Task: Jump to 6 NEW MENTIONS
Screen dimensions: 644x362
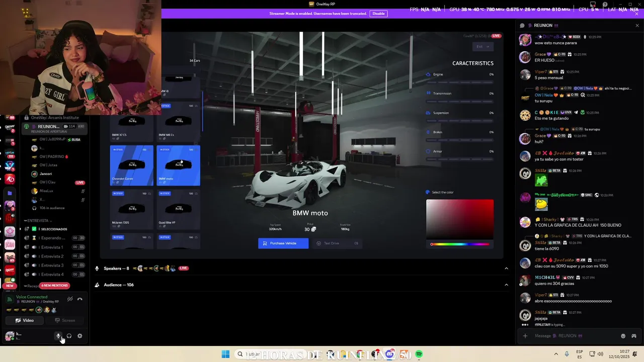Action: [54, 286]
